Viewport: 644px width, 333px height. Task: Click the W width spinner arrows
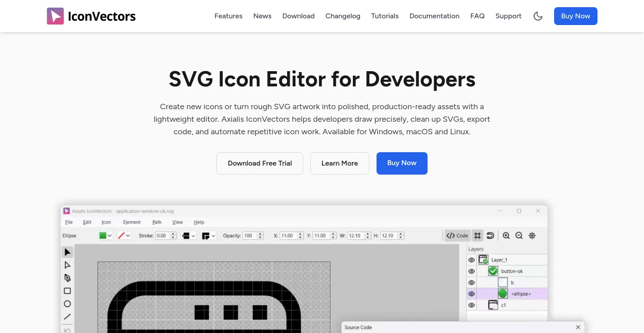(x=368, y=235)
